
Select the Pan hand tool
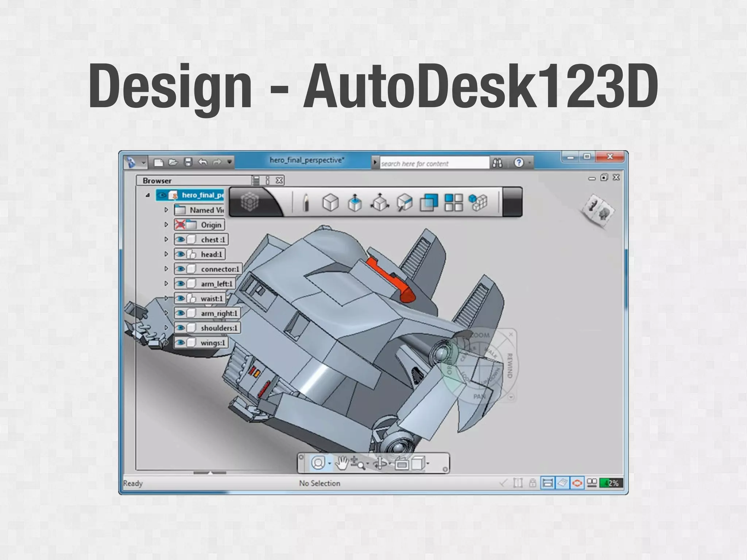(x=342, y=463)
